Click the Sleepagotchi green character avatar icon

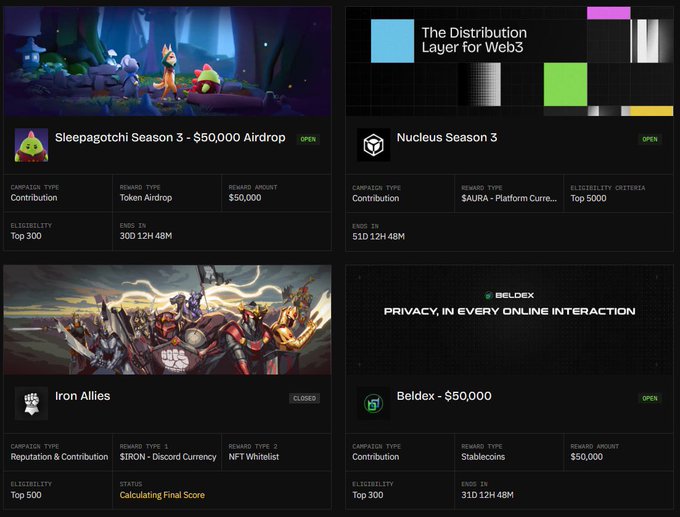click(x=31, y=145)
